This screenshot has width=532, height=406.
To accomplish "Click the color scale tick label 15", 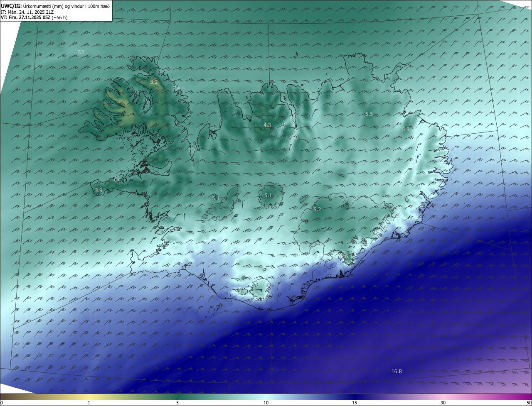I will (355, 403).
